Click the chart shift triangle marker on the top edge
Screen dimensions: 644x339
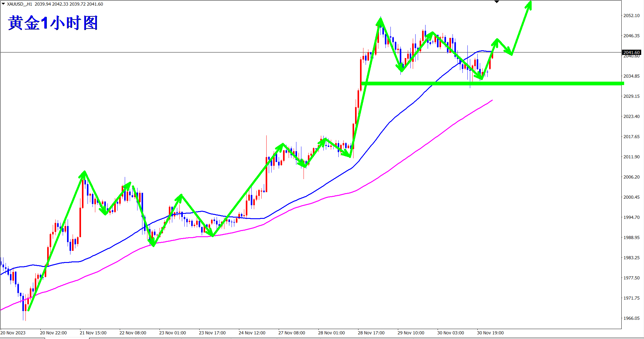pos(497,2)
